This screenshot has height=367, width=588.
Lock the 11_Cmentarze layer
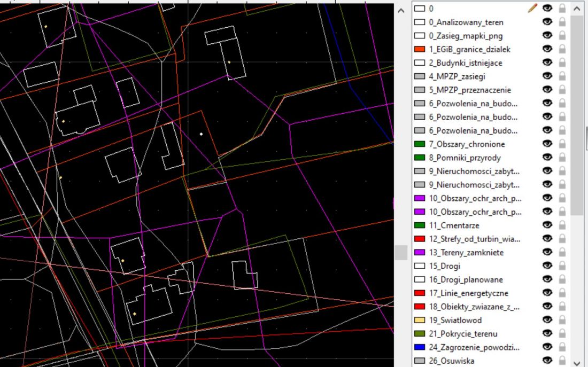pos(562,225)
